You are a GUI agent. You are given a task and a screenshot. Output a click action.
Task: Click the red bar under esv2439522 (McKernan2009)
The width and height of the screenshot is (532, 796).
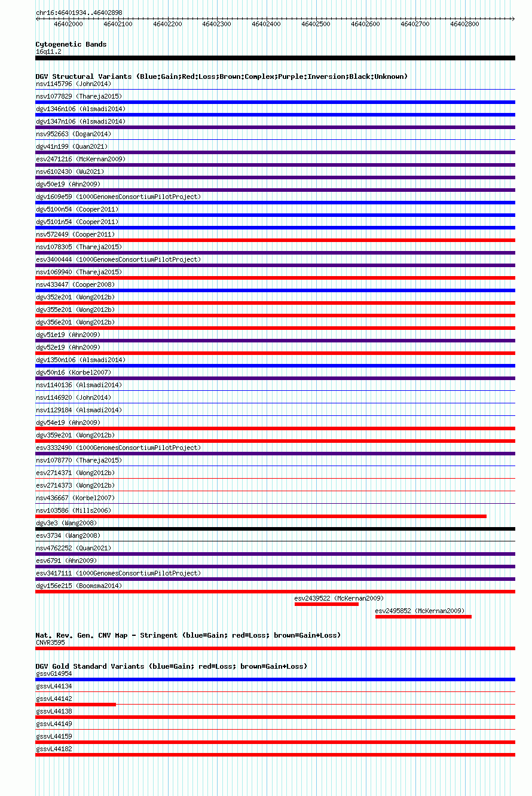[326, 604]
